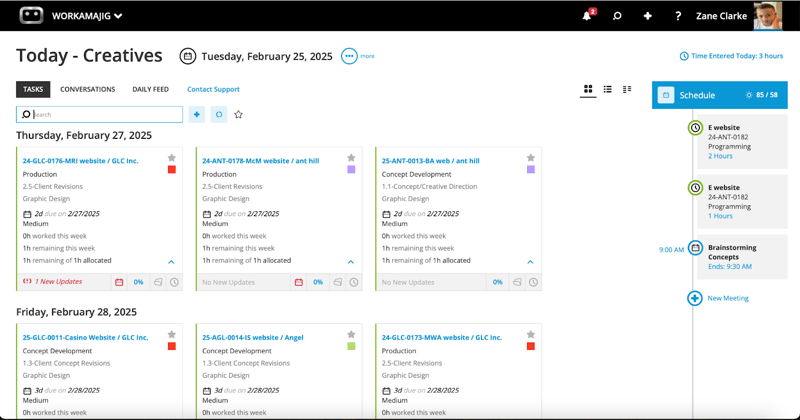Click the refresh tasks icon beside search
This screenshot has width=800, height=420.
coord(219,115)
